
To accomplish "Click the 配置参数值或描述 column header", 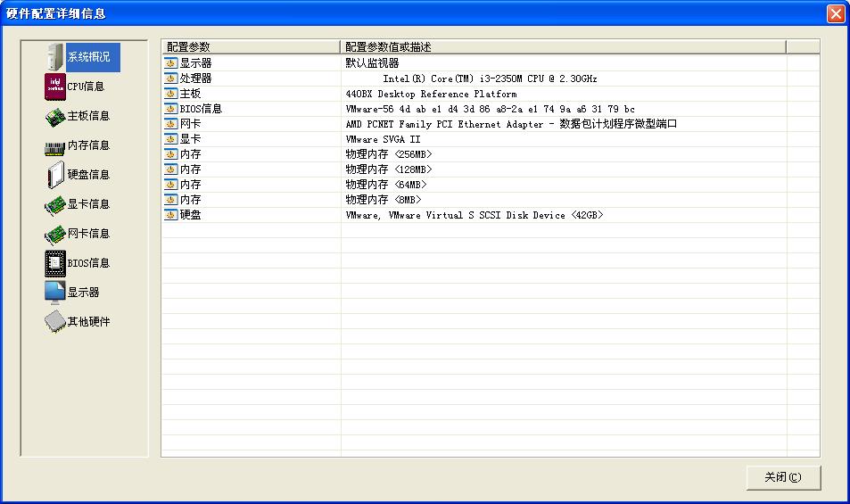I will [x=563, y=47].
